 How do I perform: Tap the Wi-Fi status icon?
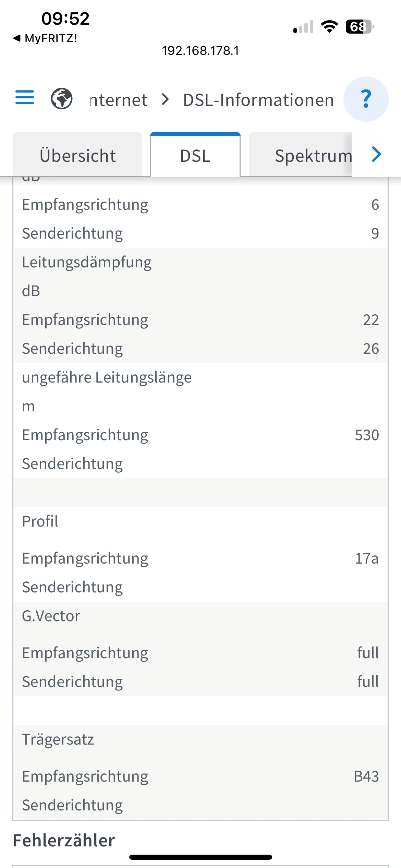329,26
